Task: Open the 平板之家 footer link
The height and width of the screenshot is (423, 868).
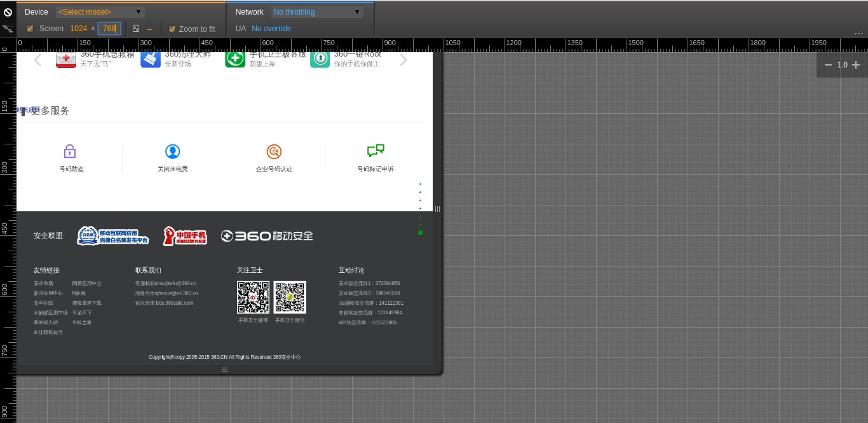Action: tap(82, 322)
